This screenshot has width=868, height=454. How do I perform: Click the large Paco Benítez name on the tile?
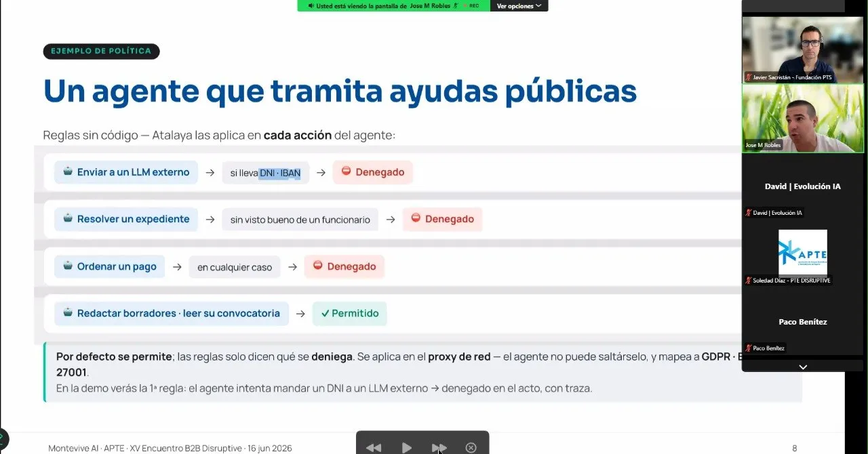pyautogui.click(x=803, y=322)
